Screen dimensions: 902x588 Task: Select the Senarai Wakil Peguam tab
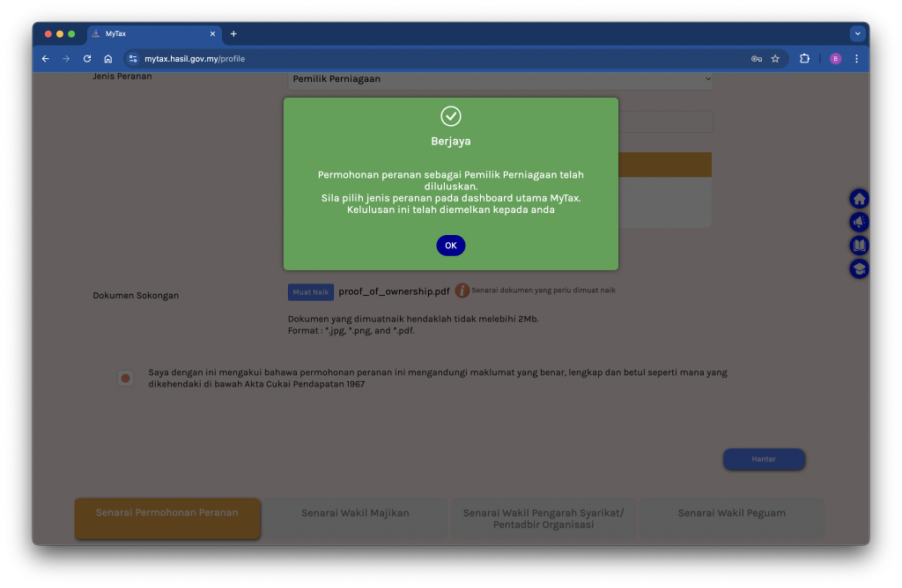click(731, 513)
